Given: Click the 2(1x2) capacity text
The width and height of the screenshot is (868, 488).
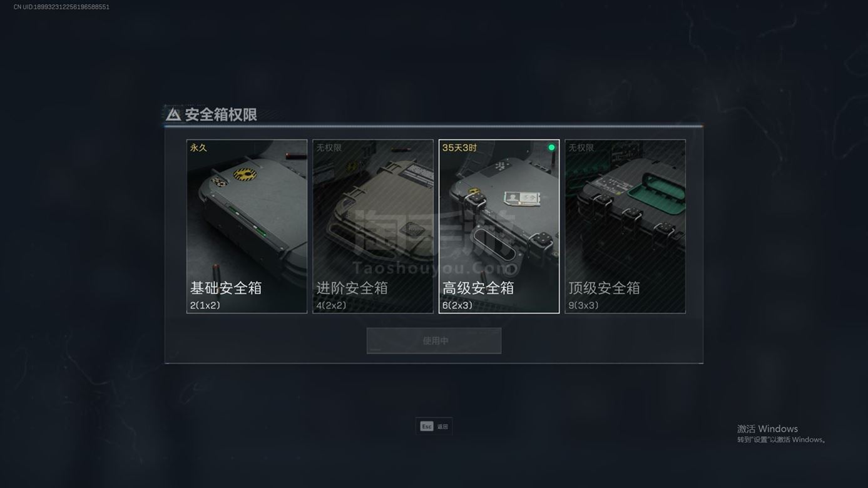Looking at the screenshot, I should tap(205, 306).
